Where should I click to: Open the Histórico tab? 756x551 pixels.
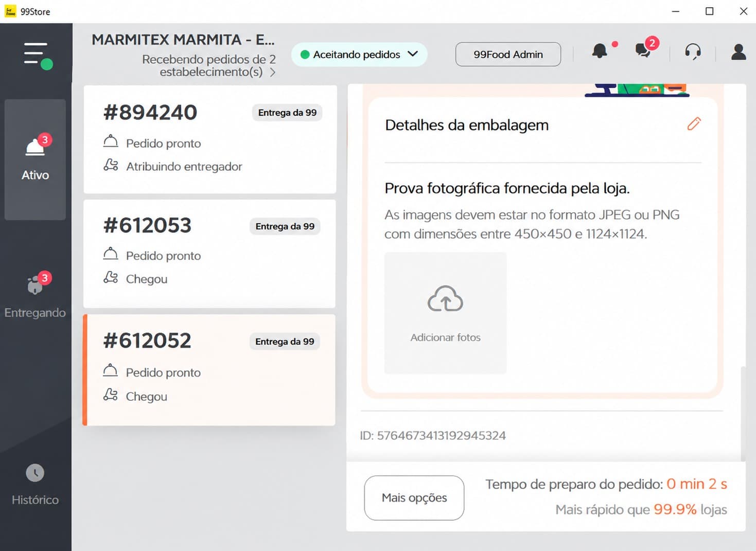click(x=35, y=485)
